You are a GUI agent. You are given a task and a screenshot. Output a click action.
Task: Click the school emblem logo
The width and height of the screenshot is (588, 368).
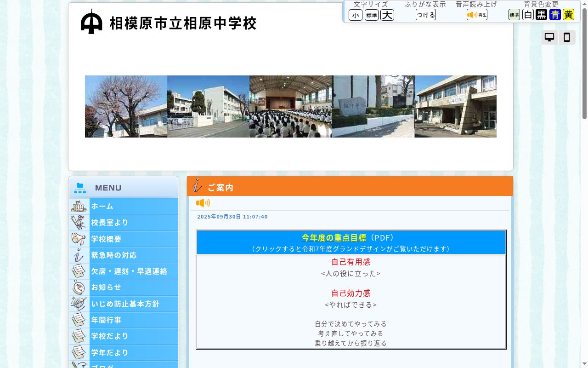[91, 22]
